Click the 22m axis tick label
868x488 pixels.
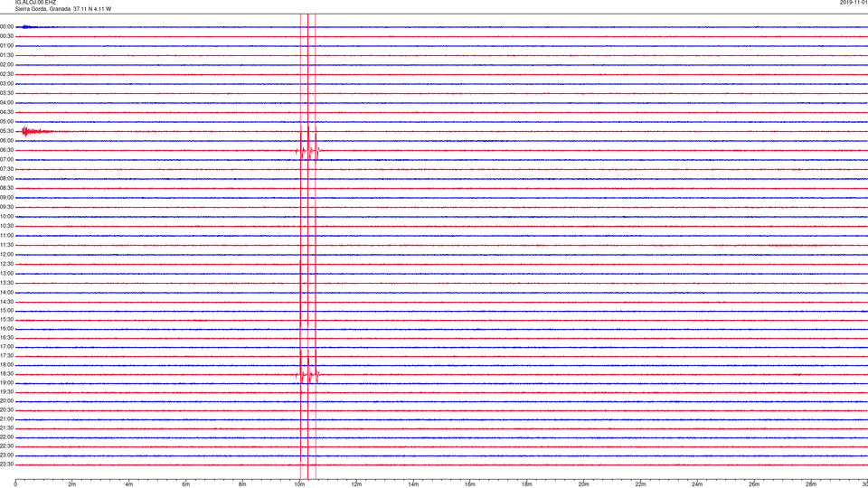click(640, 484)
